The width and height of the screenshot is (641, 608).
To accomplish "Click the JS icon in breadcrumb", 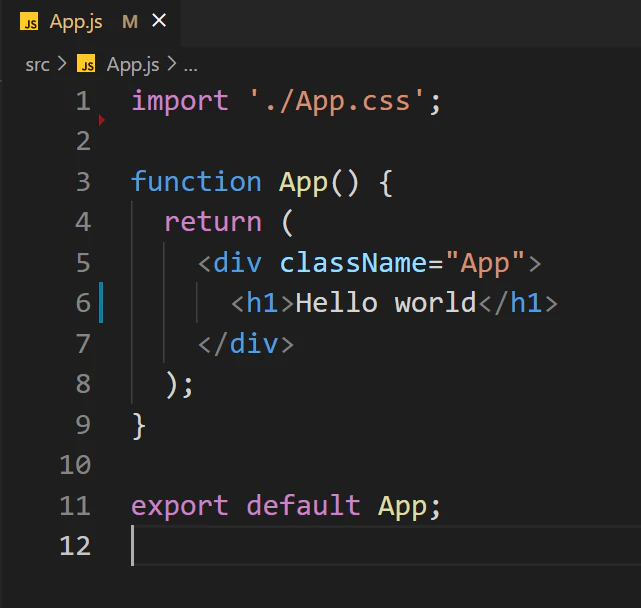I will coord(86,64).
